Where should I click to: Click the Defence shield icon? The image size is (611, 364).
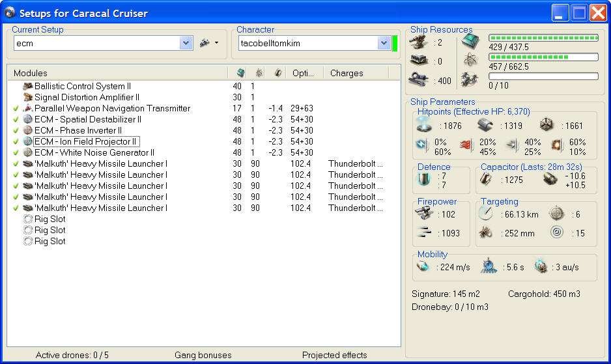423,179
